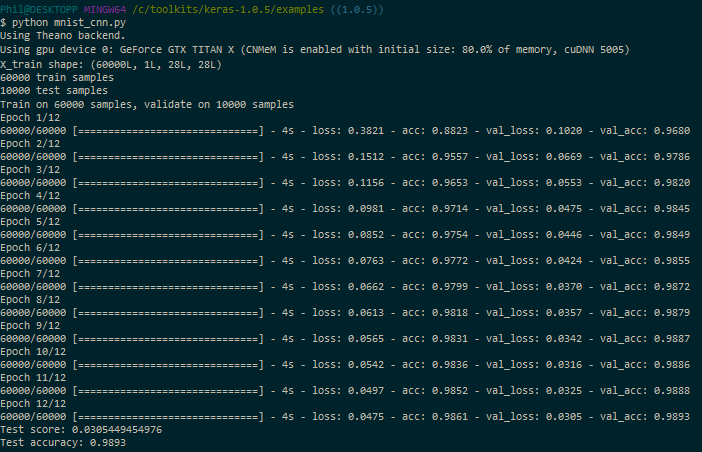Click the 'python mnist_cnn.py' command text

[69, 23]
